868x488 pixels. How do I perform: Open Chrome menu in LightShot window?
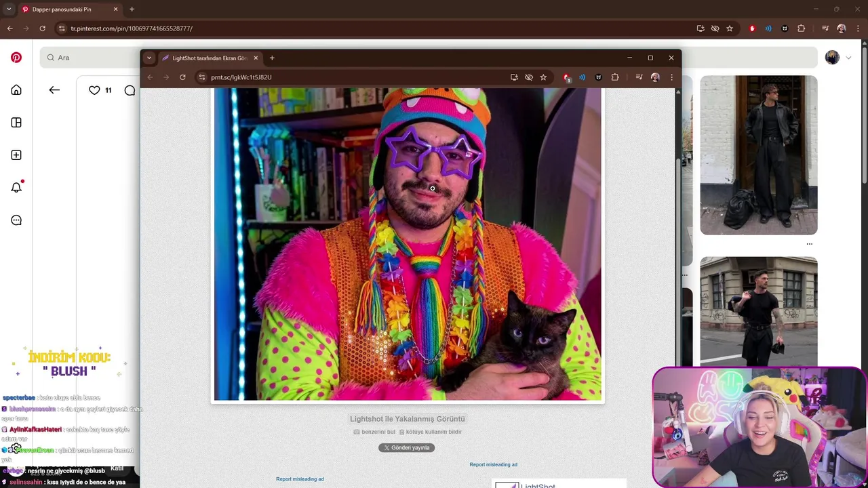[671, 77]
